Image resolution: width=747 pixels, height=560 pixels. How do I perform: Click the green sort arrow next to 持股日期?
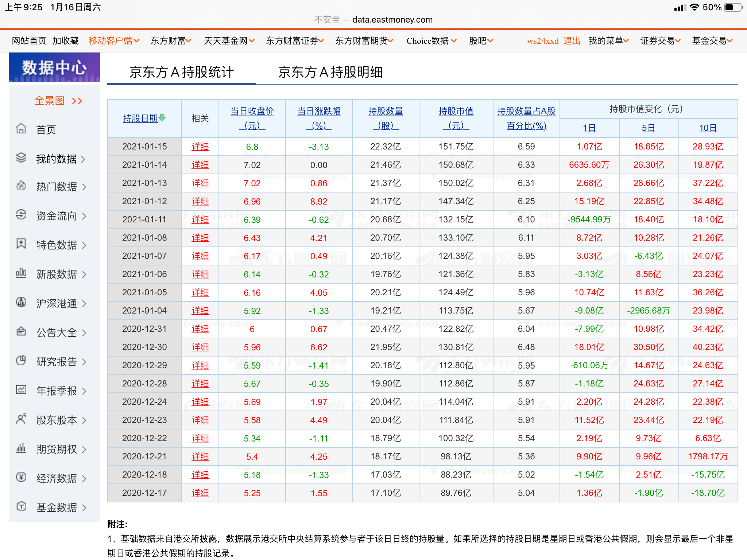pyautogui.click(x=163, y=118)
